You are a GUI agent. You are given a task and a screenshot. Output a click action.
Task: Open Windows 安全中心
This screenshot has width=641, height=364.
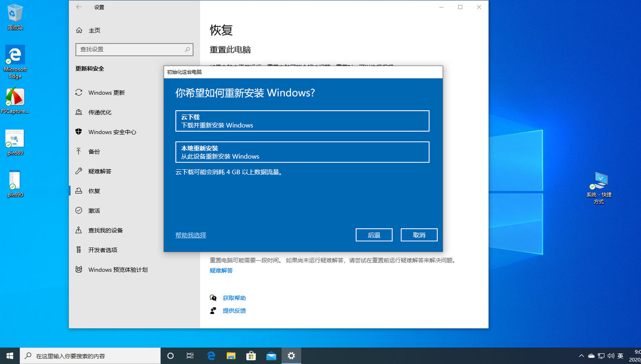[x=111, y=132]
